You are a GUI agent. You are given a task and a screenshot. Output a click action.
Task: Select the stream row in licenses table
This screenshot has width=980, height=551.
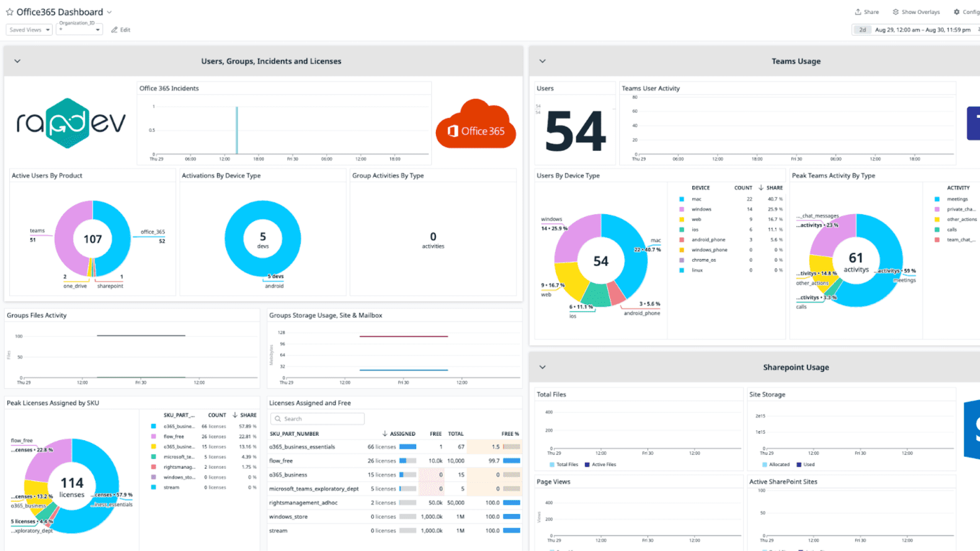tap(395, 531)
